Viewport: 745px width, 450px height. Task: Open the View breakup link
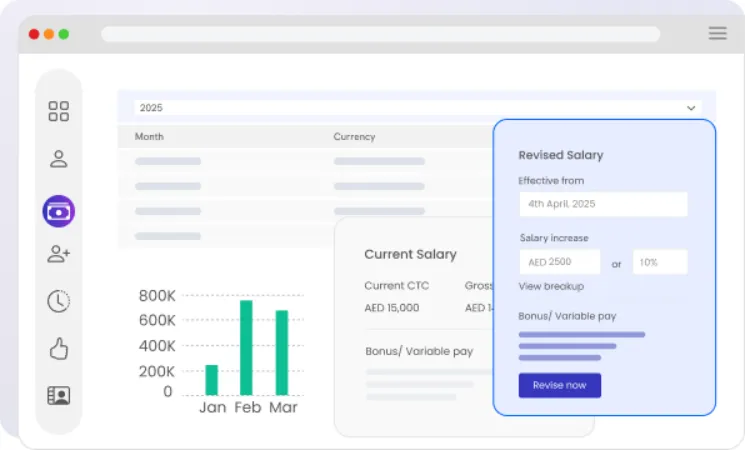(551, 287)
